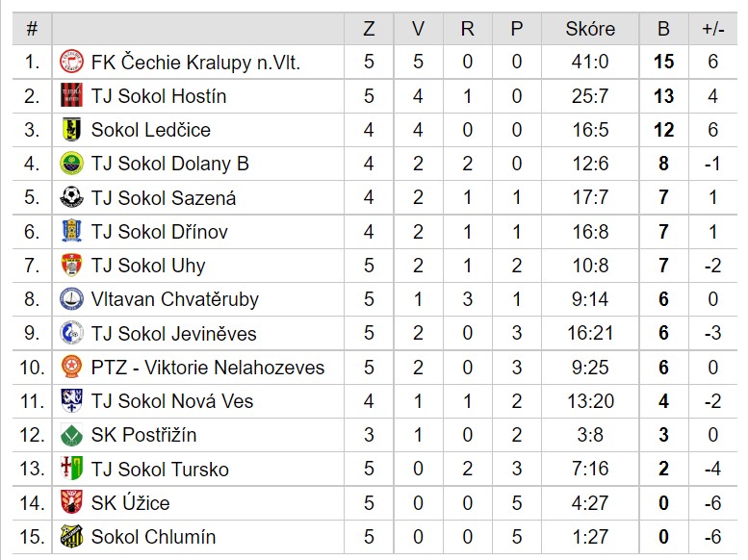Click the soccer ball logo of Sazená
The width and height of the screenshot is (748, 560).
(71, 197)
